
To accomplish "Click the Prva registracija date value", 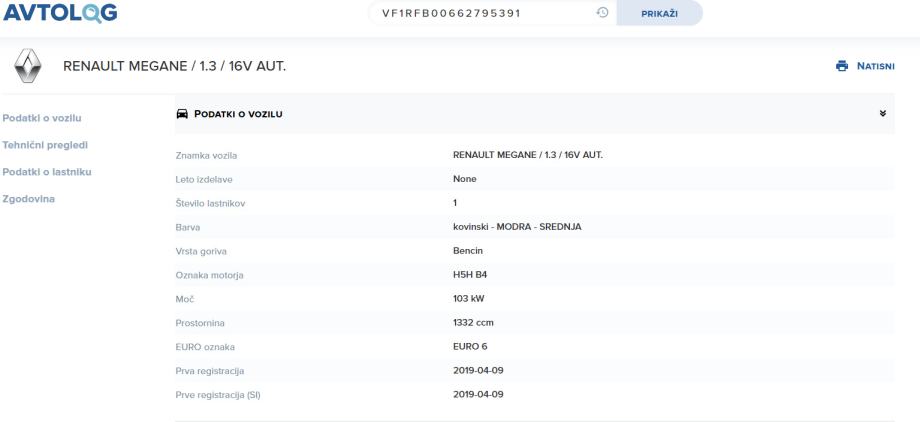I will pyautogui.click(x=478, y=370).
